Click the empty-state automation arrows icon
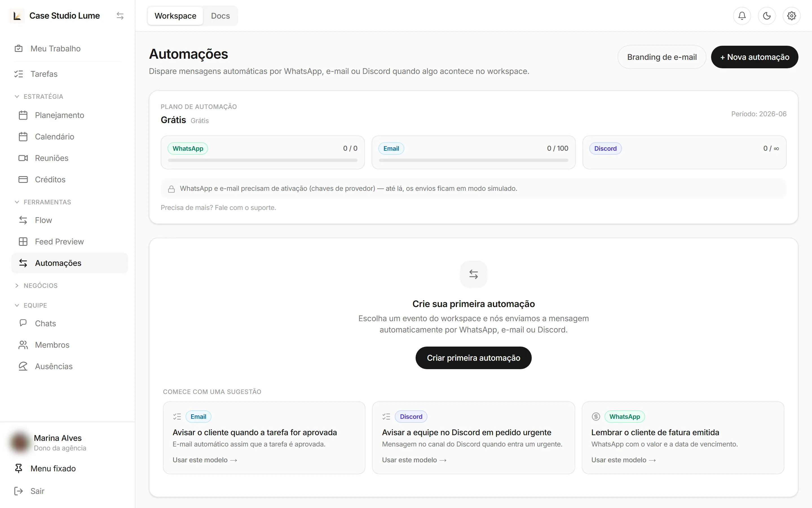 click(473, 275)
